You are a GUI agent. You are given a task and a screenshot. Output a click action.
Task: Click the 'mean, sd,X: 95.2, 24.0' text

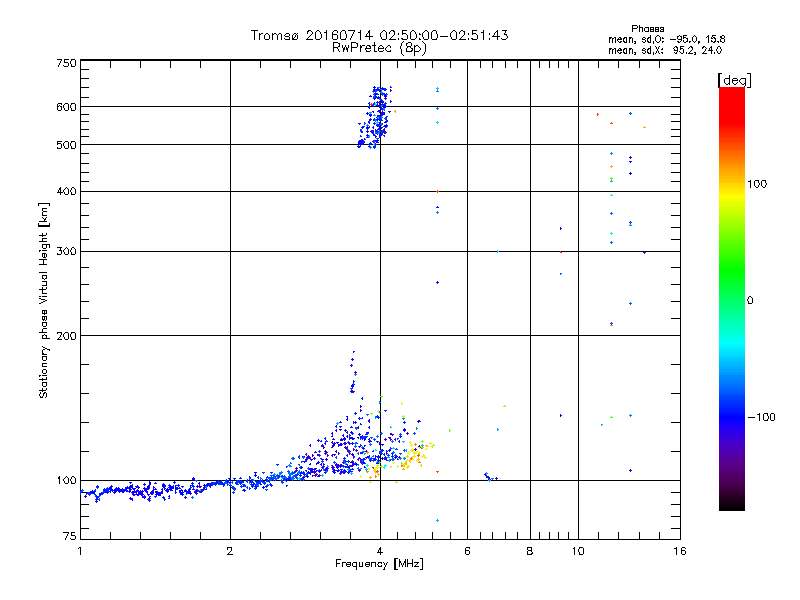(665, 50)
